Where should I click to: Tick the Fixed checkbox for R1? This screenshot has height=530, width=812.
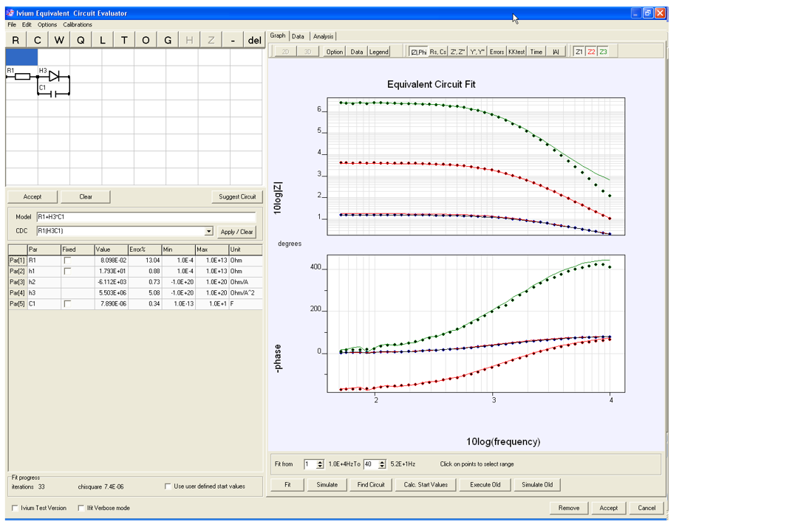[67, 261]
